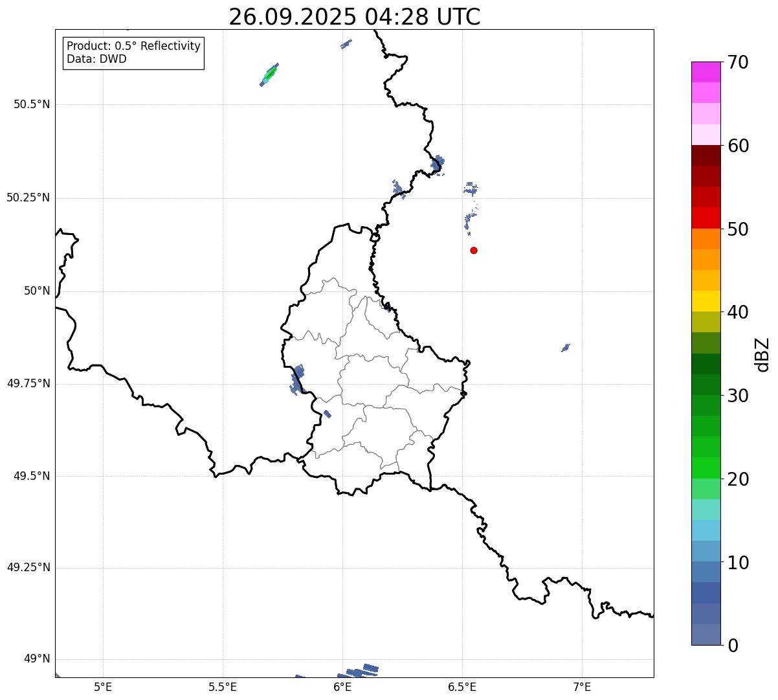This screenshot has width=778, height=700.
Task: Click the red station marker dot
Action: [x=474, y=250]
